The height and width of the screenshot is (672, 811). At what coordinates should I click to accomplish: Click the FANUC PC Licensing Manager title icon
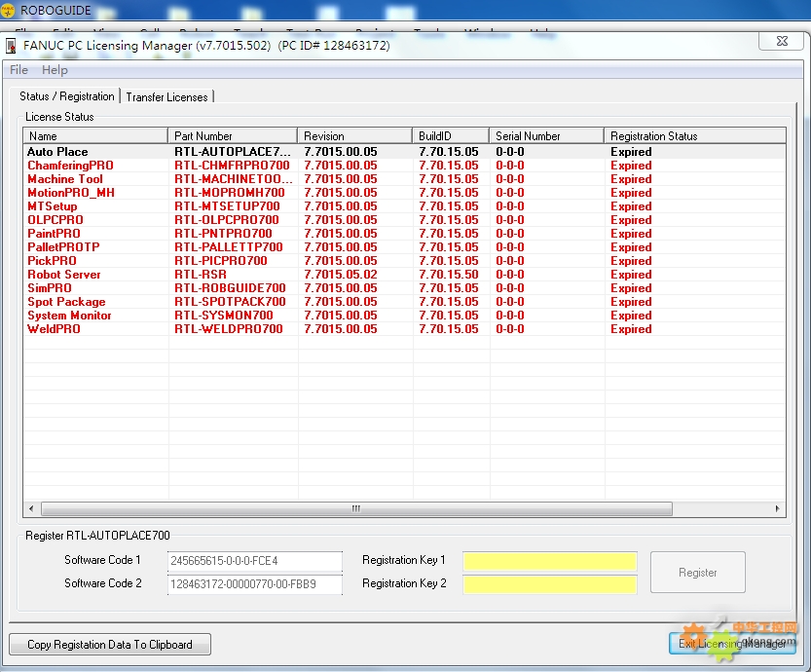(x=11, y=46)
